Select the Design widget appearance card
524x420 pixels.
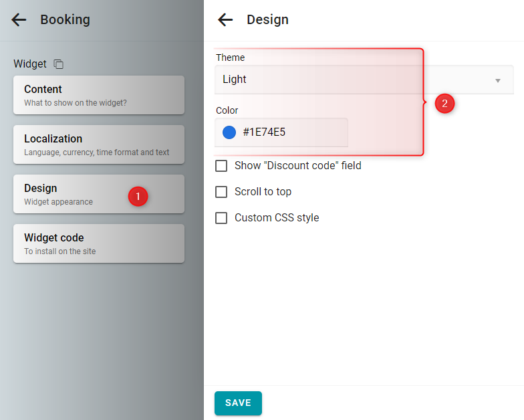click(x=99, y=194)
